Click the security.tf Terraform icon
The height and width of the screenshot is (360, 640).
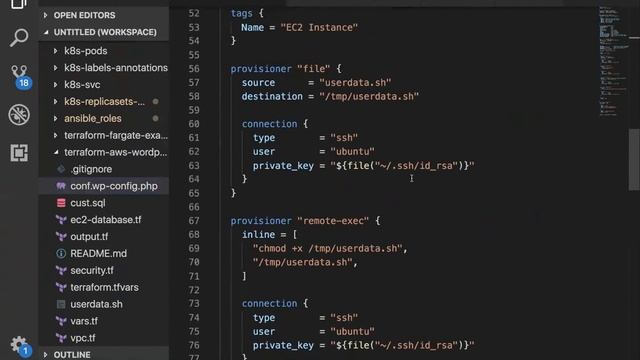click(x=61, y=270)
